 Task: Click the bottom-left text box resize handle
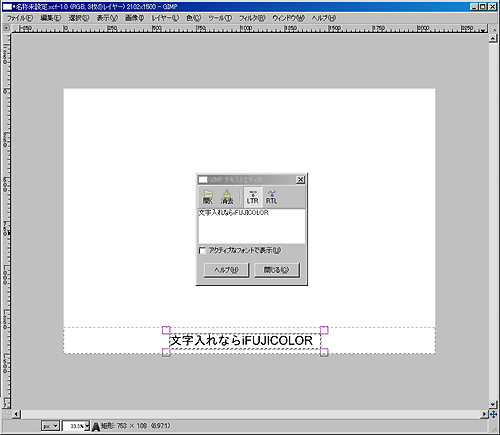click(166, 352)
